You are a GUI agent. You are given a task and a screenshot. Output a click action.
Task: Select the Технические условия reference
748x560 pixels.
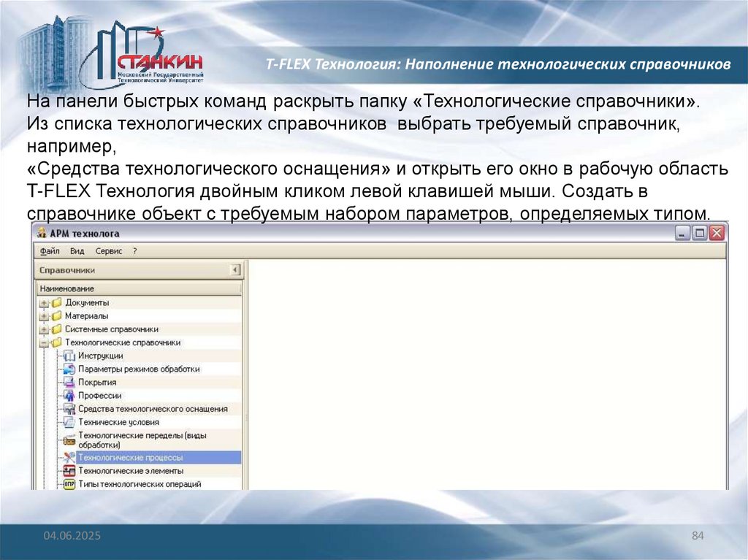(x=119, y=422)
